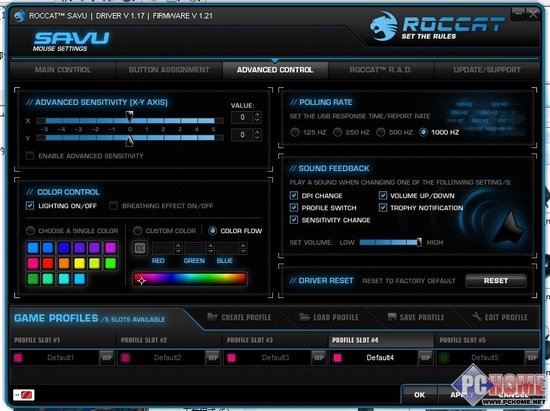Pick the orange color swatch
Image resolution: width=550 pixels, height=411 pixels.
click(64, 263)
